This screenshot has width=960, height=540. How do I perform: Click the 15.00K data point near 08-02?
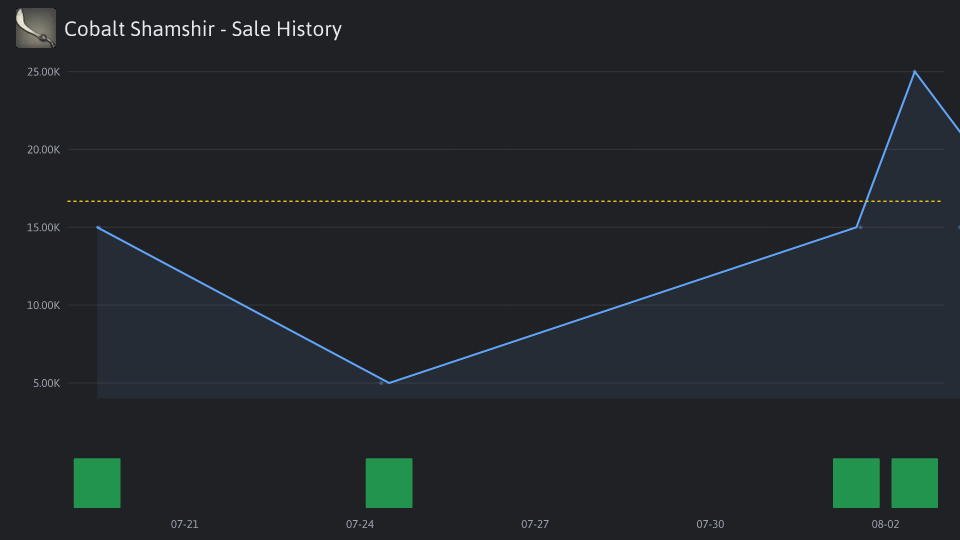pyautogui.click(x=857, y=227)
